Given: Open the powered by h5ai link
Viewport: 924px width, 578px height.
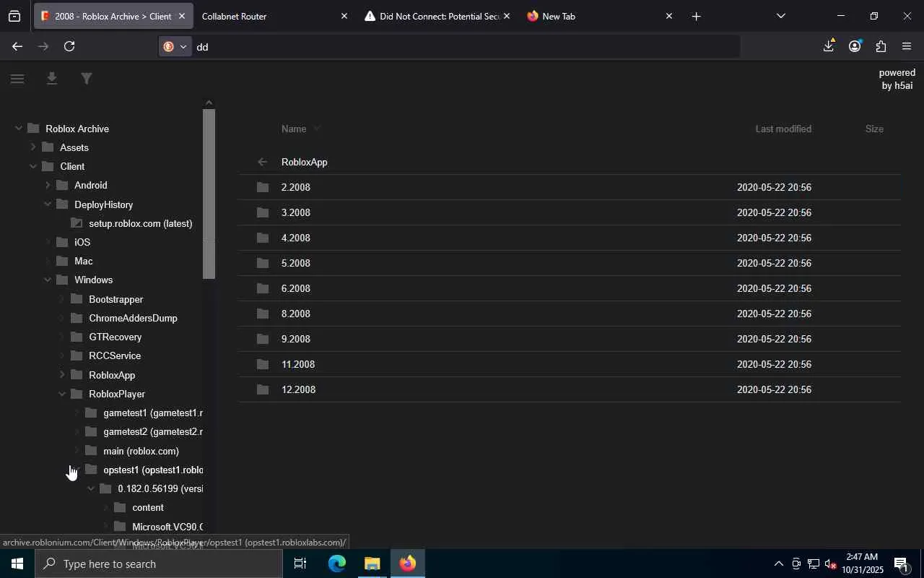Looking at the screenshot, I should point(897,79).
